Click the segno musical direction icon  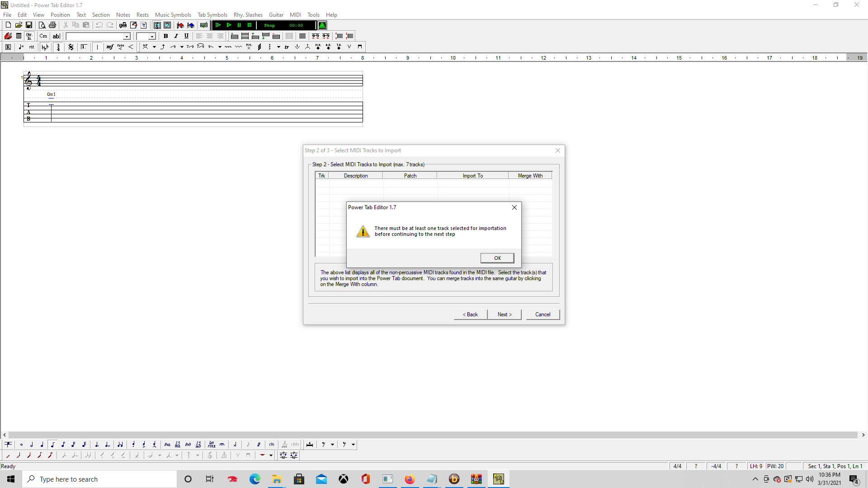(71, 47)
